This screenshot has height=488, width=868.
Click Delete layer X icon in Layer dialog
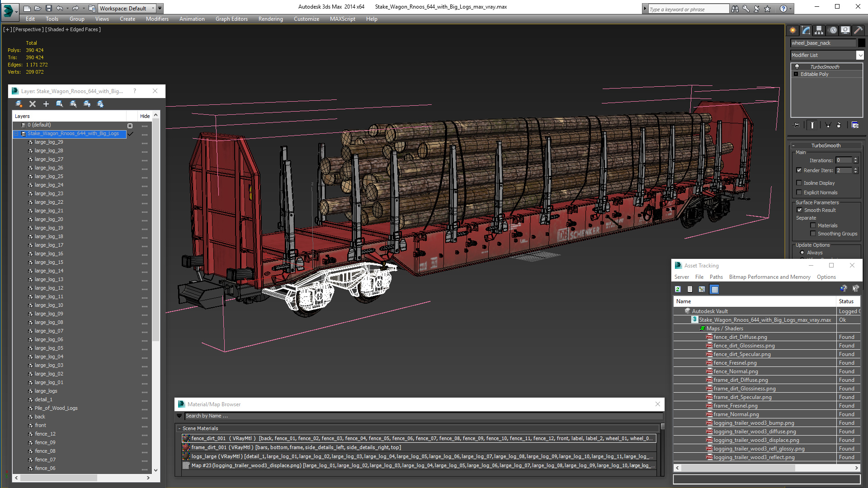[x=33, y=104]
